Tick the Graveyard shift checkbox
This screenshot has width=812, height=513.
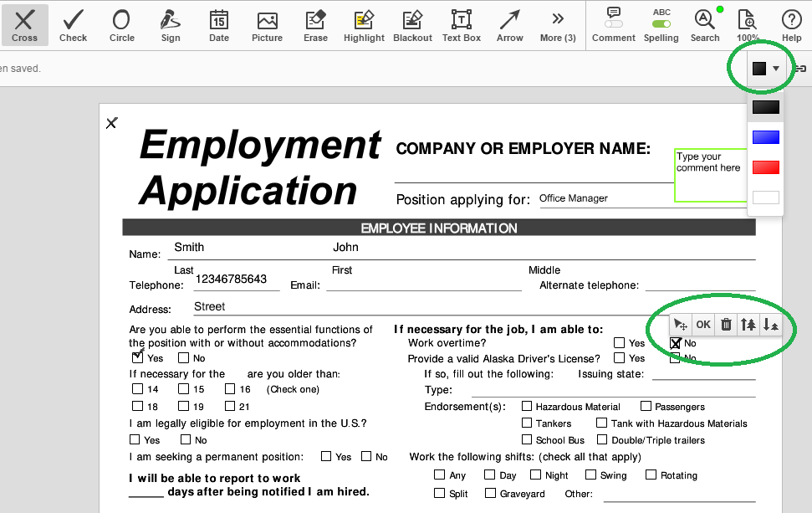[490, 493]
